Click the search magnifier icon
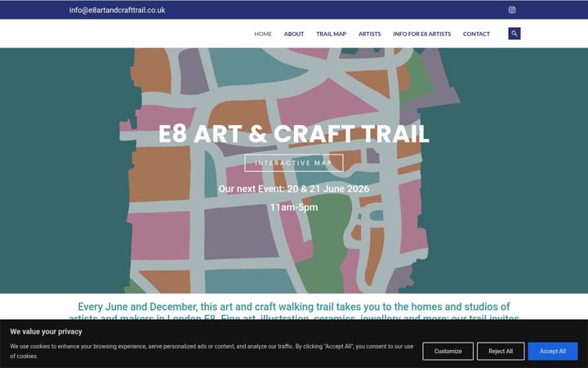Screen dimensions: 588x368 click(514, 34)
